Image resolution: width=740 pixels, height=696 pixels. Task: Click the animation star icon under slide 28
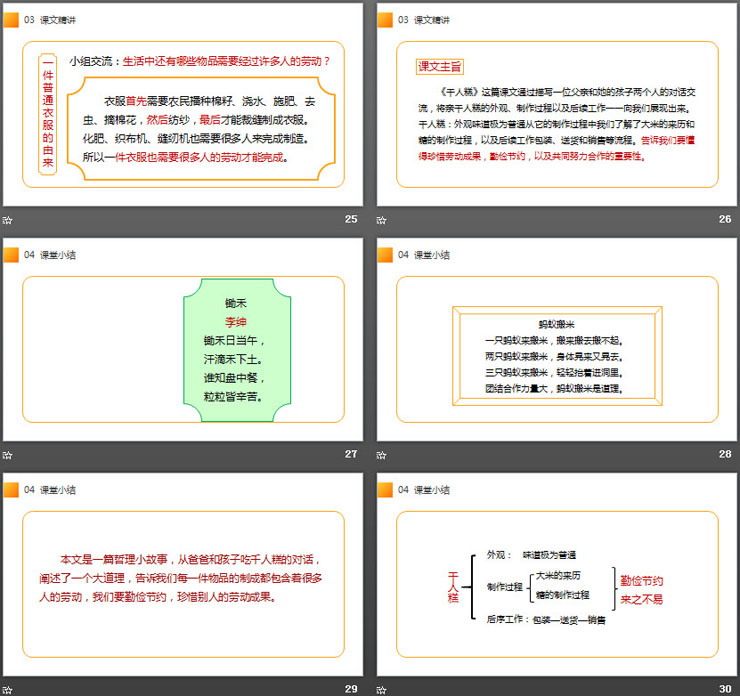coord(382,454)
